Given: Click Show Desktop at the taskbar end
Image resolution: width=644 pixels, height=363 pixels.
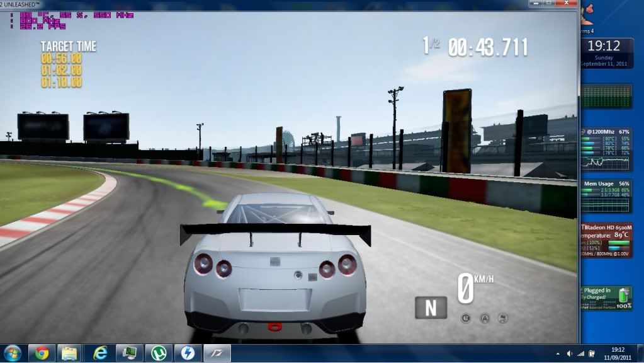Looking at the screenshot, I should 641,354.
